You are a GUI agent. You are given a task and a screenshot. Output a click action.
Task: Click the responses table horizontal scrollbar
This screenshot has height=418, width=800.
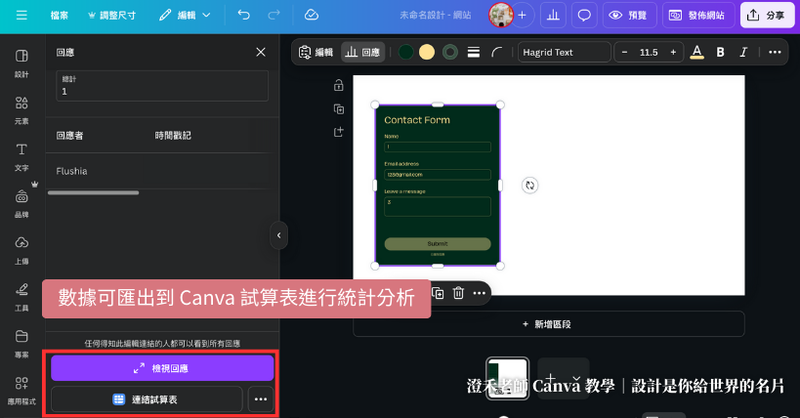[93, 192]
